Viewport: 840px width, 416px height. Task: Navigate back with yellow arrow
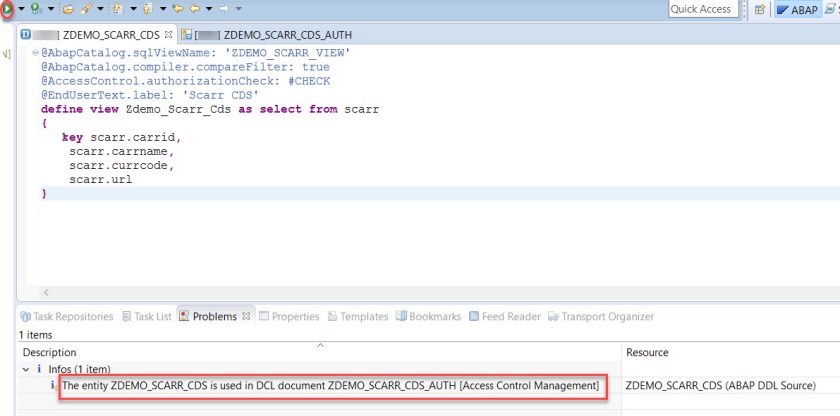pyautogui.click(x=195, y=9)
